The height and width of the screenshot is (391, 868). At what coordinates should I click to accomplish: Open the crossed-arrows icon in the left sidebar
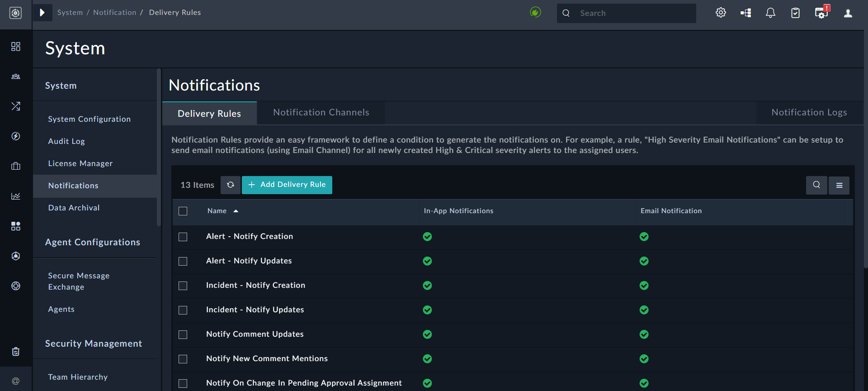[x=16, y=106]
